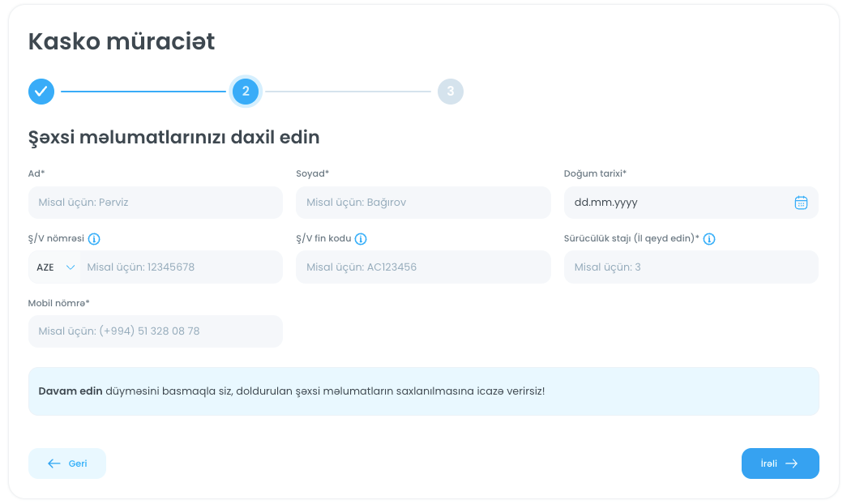
Task: Focus the Soyad surname input field
Action: pyautogui.click(x=423, y=203)
